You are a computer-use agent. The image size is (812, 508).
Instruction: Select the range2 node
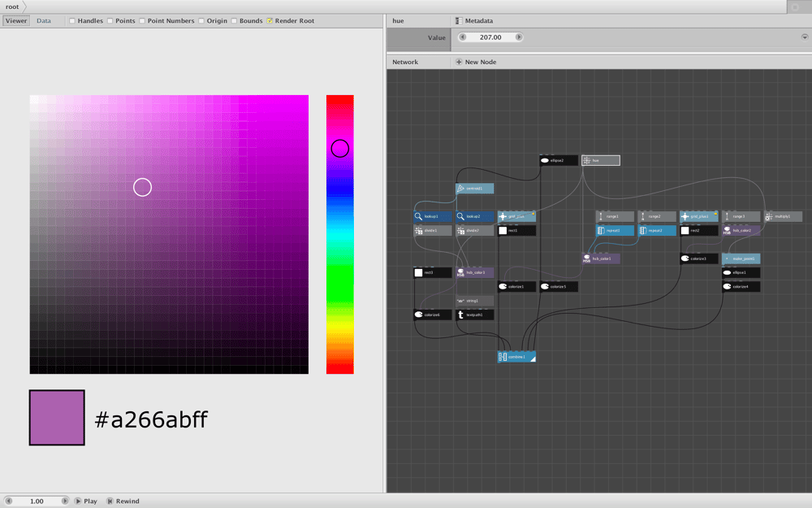click(657, 217)
